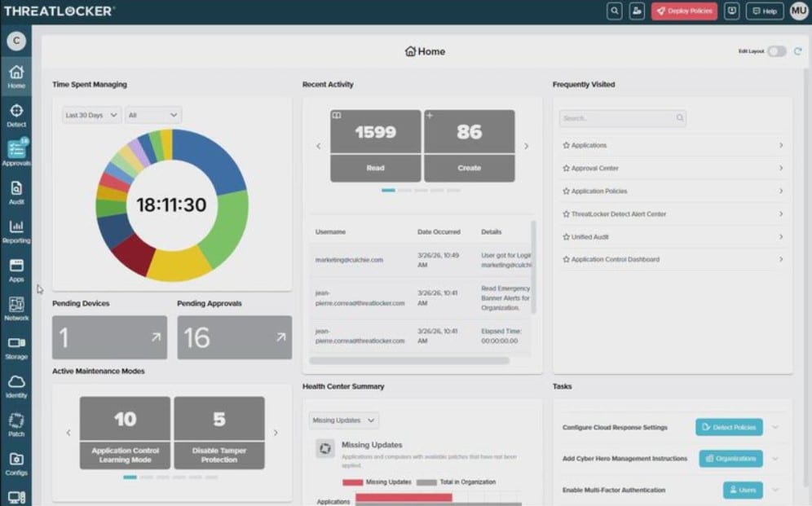Open the Last 30 Days dropdown
812x506 pixels.
(x=91, y=115)
